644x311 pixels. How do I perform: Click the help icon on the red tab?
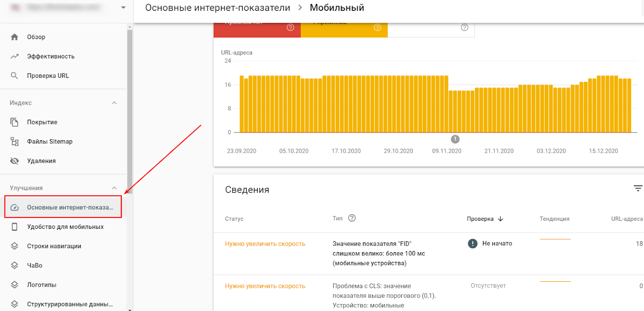pos(290,27)
